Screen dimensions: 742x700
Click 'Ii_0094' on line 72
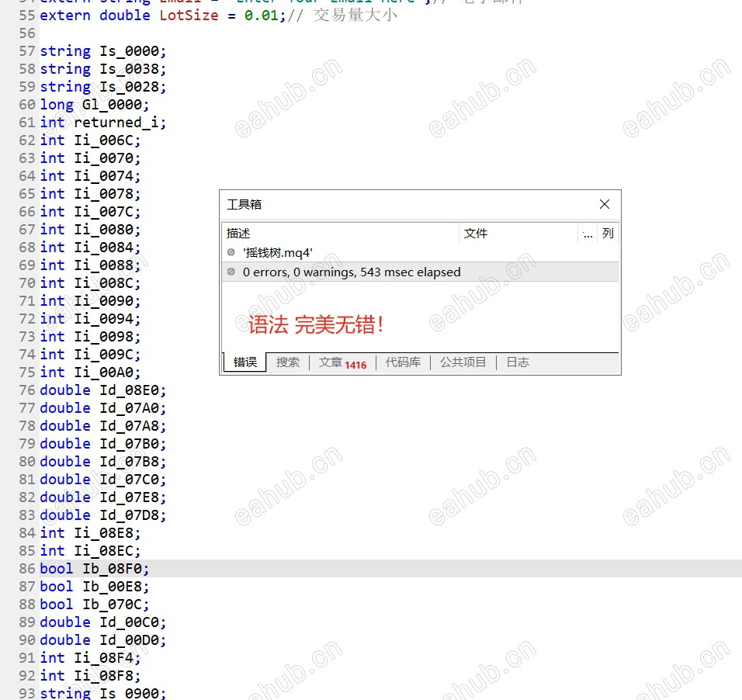coord(104,319)
